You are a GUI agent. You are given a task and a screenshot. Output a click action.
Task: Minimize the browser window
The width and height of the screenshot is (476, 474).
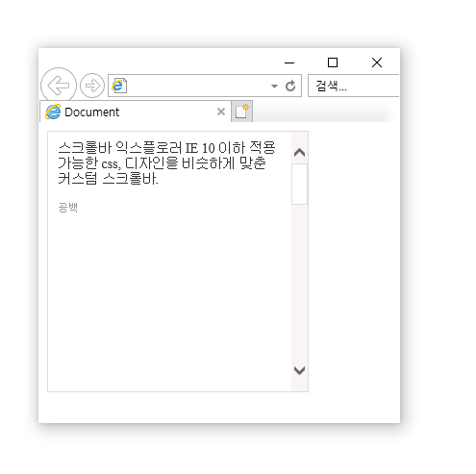click(289, 62)
